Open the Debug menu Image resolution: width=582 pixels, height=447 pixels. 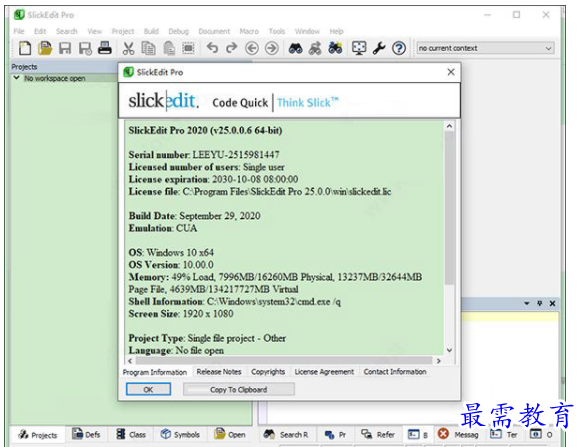tap(179, 31)
